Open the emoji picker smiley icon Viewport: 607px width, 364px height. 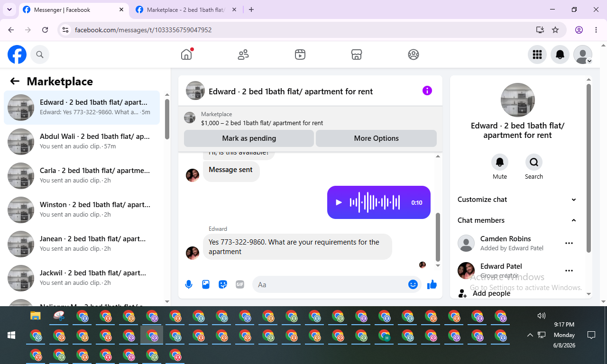coord(413,284)
